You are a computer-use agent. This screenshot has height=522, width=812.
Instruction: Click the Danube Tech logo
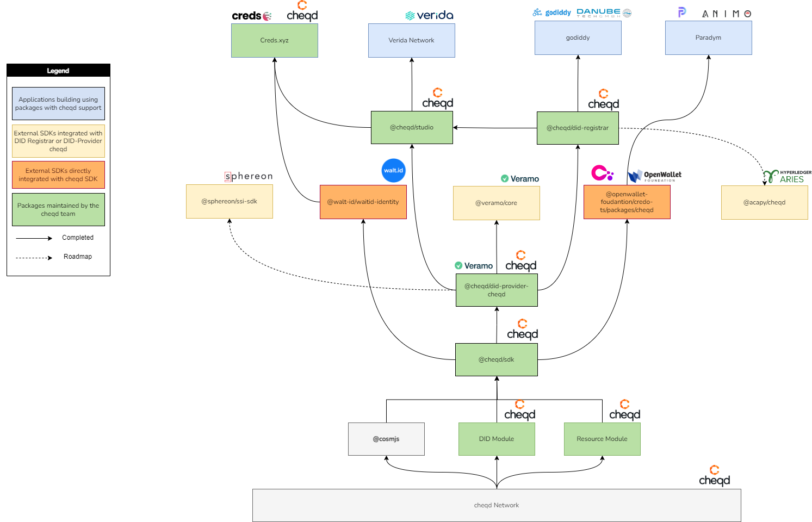click(604, 13)
